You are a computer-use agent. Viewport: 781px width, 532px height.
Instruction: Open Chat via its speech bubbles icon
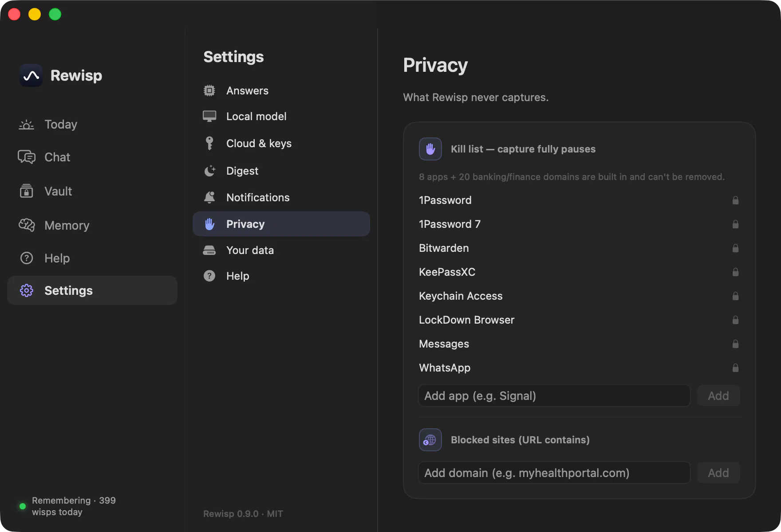tap(26, 157)
